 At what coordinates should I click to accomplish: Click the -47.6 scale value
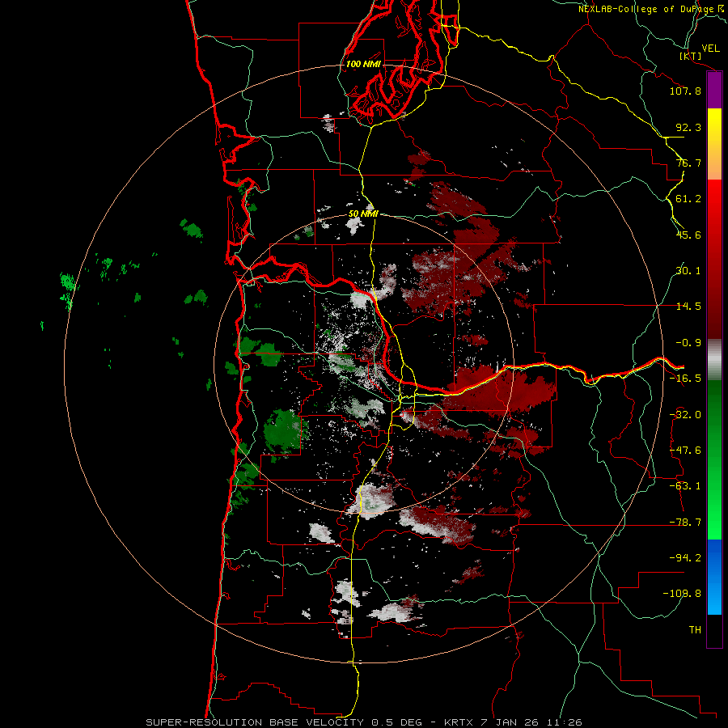click(685, 451)
